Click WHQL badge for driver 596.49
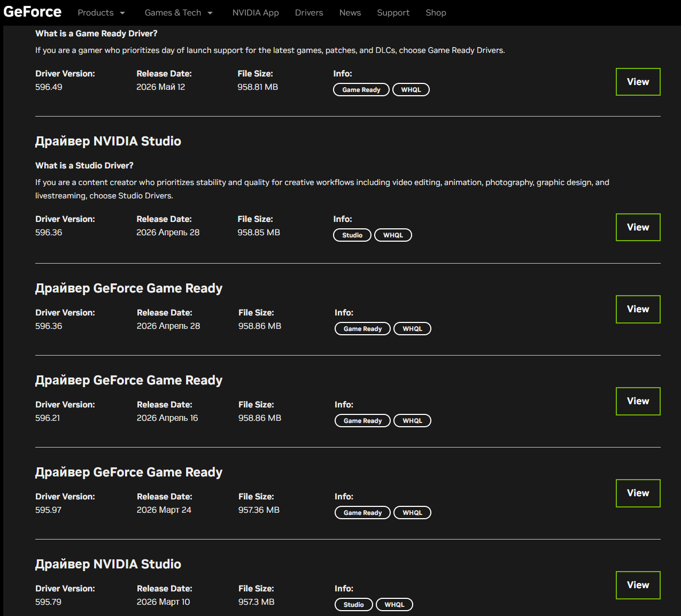The image size is (681, 616). click(x=411, y=90)
